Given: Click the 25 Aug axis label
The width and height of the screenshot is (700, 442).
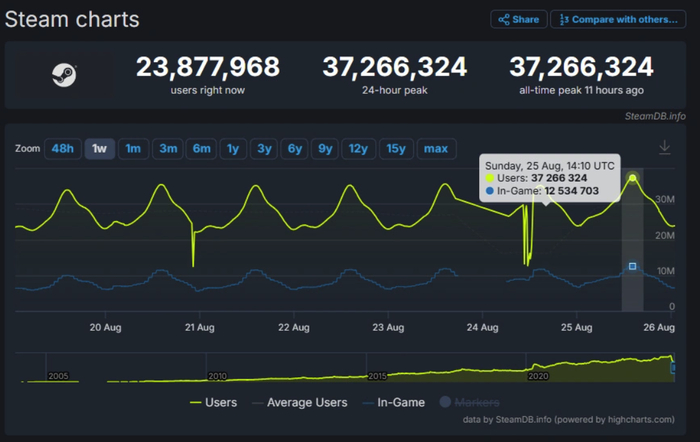Looking at the screenshot, I should (x=576, y=327).
